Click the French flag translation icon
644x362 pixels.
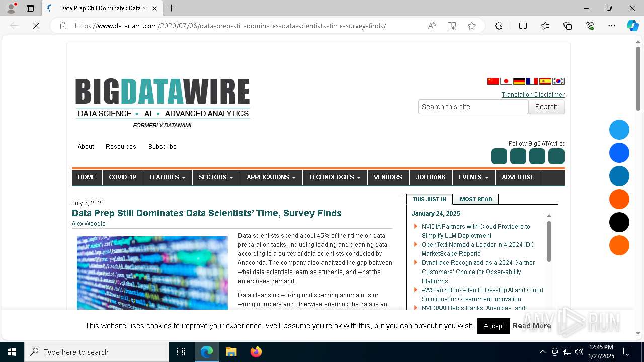click(x=532, y=81)
